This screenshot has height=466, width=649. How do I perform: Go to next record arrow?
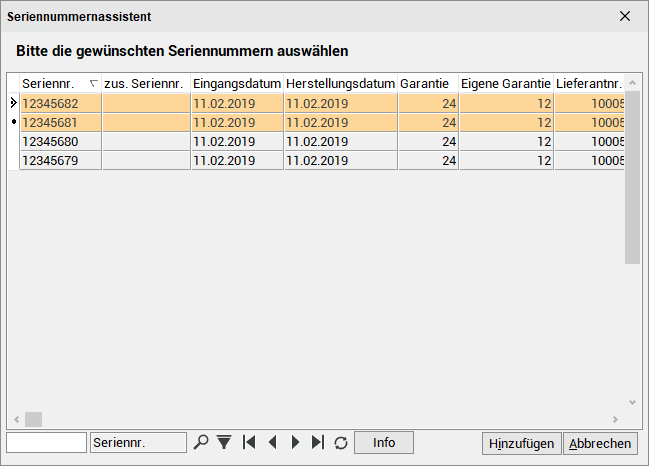295,442
